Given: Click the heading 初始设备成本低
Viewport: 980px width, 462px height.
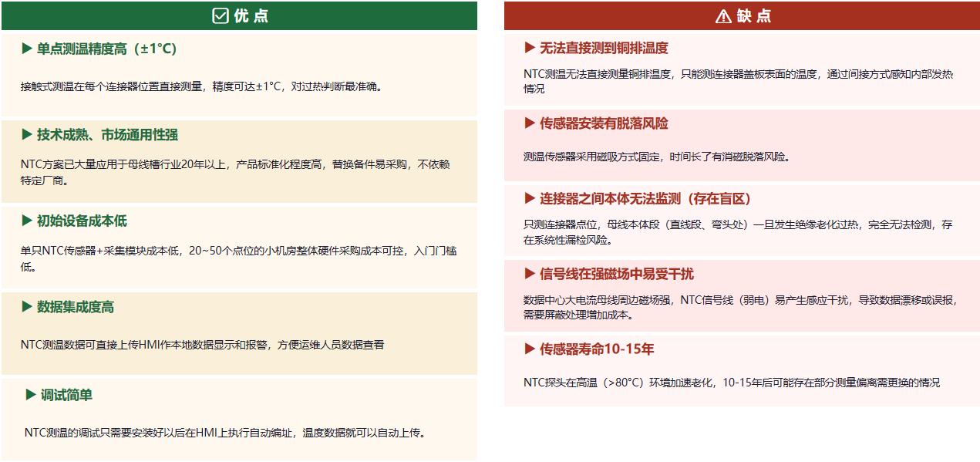Looking at the screenshot, I should pos(82,221).
